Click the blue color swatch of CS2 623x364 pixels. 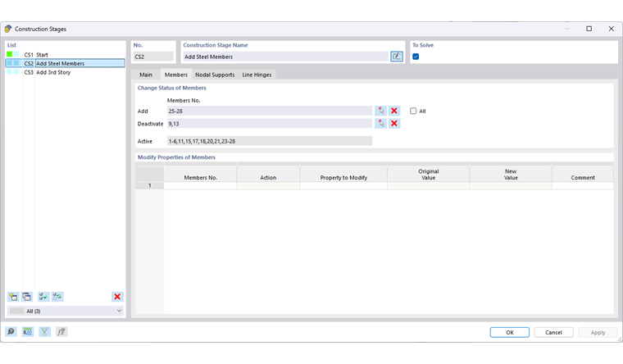10,63
